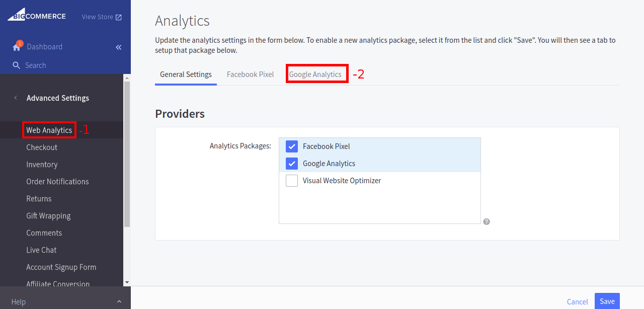Image resolution: width=644 pixels, height=309 pixels.
Task: Open Affiliate Conversion settings
Action: pos(58,284)
